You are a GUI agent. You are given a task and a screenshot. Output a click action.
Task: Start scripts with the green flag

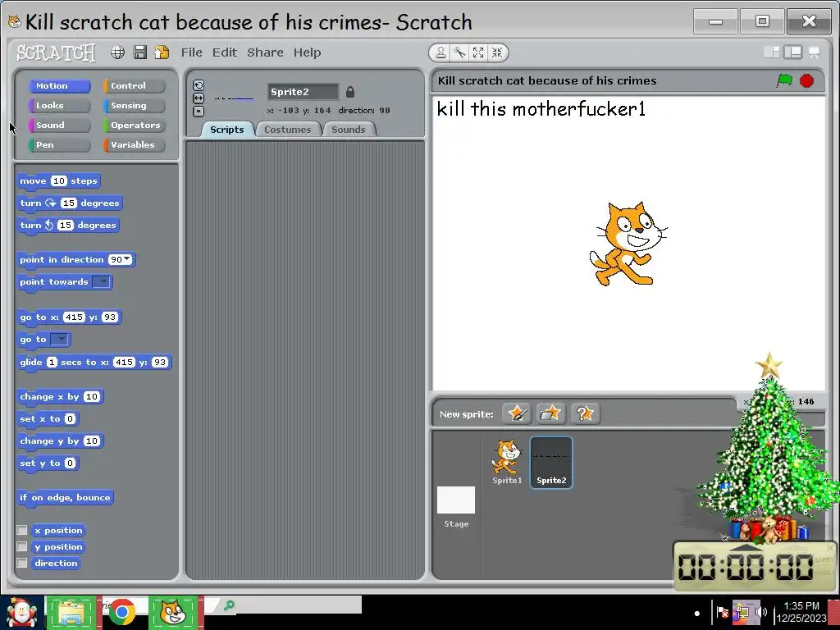[x=785, y=80]
